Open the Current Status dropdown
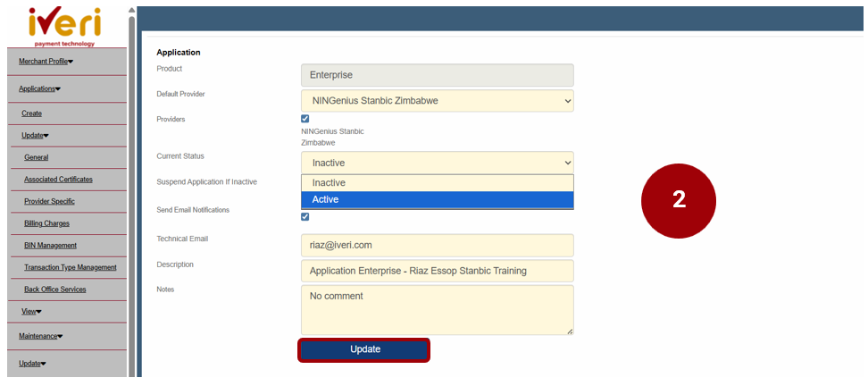 click(438, 163)
